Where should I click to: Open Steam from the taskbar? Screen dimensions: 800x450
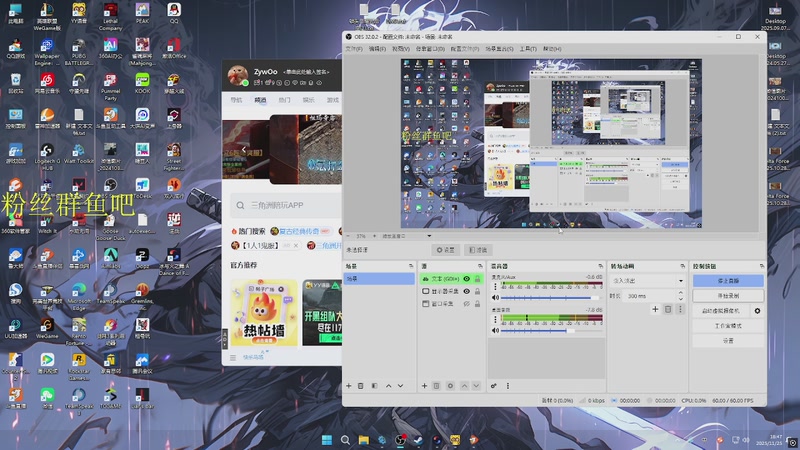click(418, 440)
